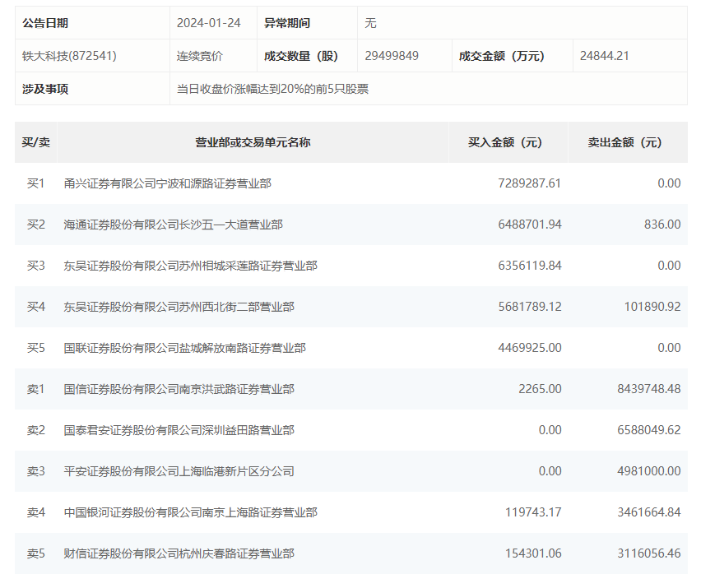The image size is (701, 588).
Task: Click 国联证券股份有限公司盐城解放南路证券营业部
Action: tap(184, 348)
